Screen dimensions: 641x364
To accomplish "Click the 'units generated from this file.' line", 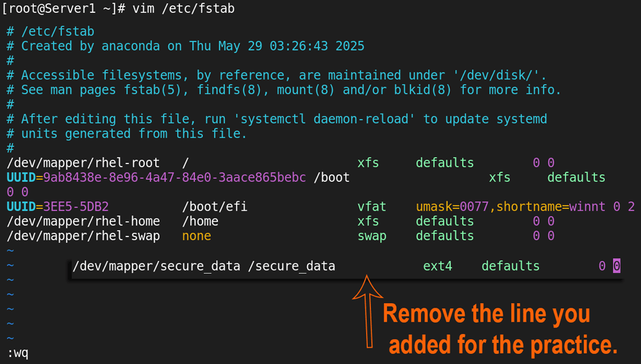I will point(127,133).
